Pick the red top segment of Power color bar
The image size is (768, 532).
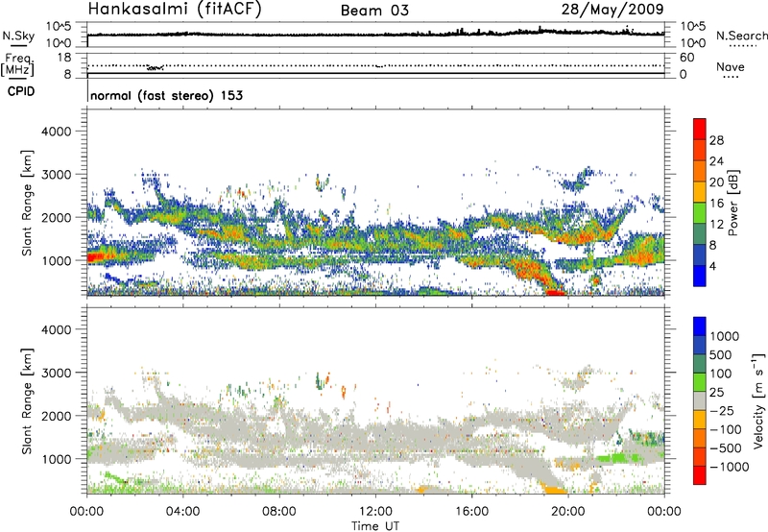(x=700, y=129)
